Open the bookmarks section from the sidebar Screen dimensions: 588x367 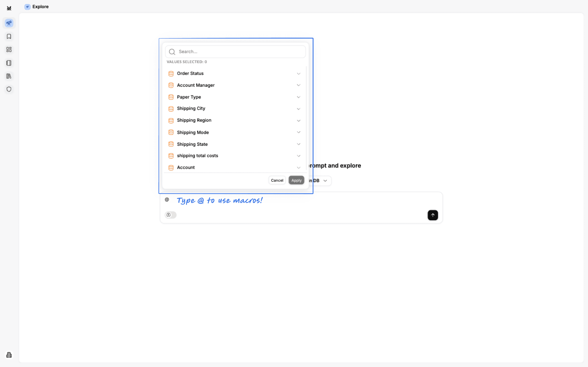pos(9,36)
